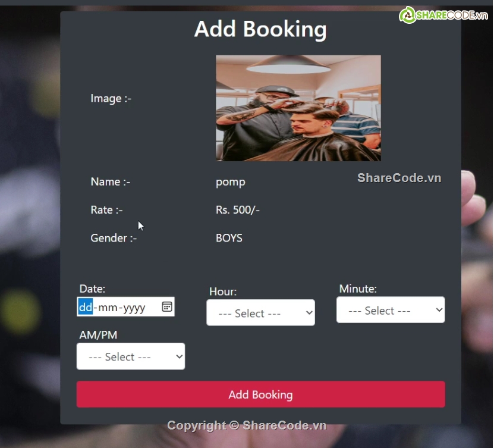The width and height of the screenshot is (494, 448).
Task: Expand the AM/PM select dropdown
Action: pyautogui.click(x=130, y=356)
